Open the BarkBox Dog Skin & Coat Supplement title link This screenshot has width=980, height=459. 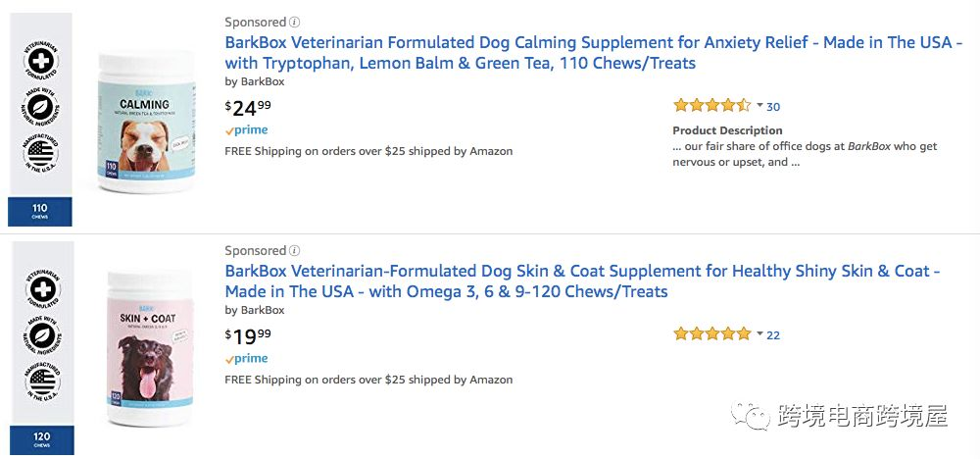tap(582, 281)
